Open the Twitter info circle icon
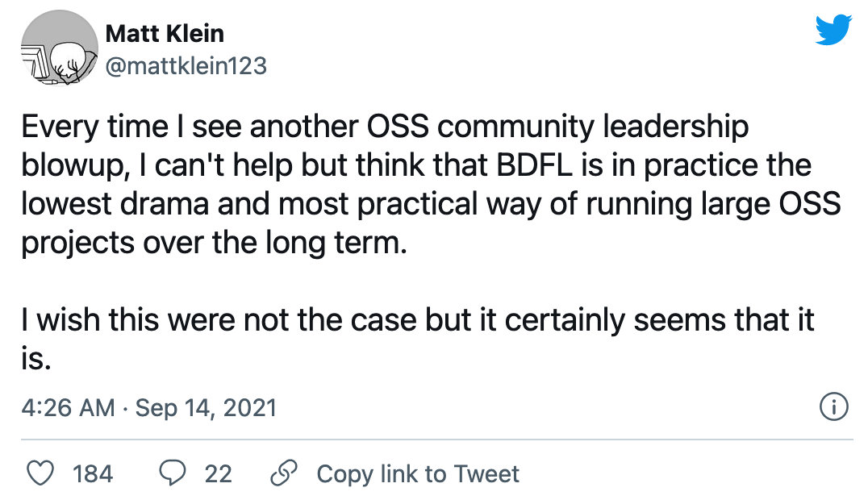This screenshot has width=868, height=500. pos(833,407)
